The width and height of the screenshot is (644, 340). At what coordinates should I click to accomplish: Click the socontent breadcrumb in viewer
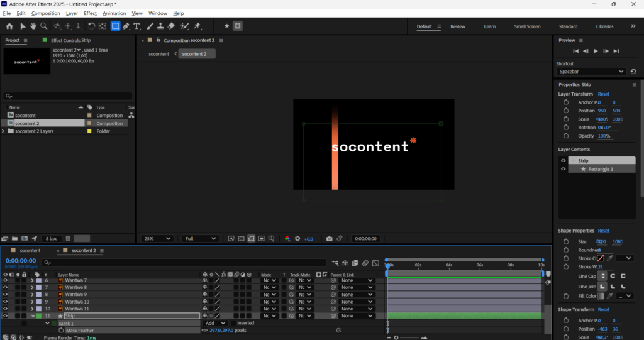coord(158,54)
